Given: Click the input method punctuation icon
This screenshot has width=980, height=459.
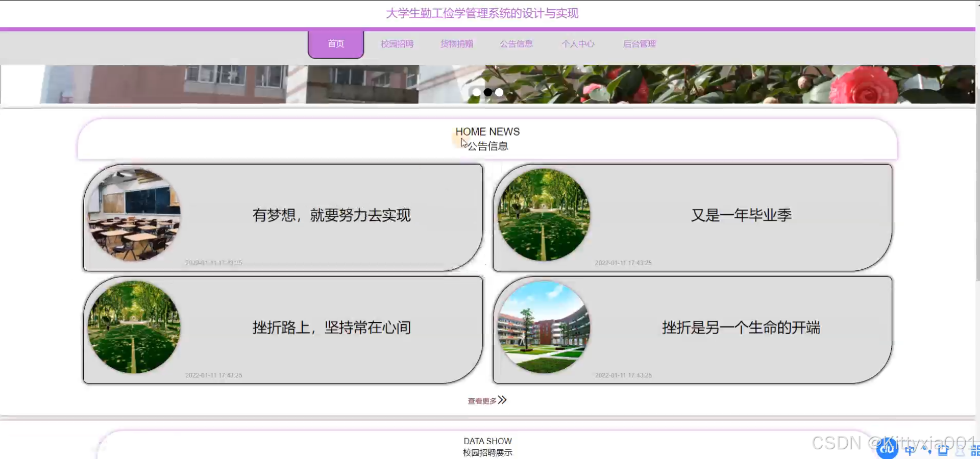Looking at the screenshot, I should pos(926,450).
